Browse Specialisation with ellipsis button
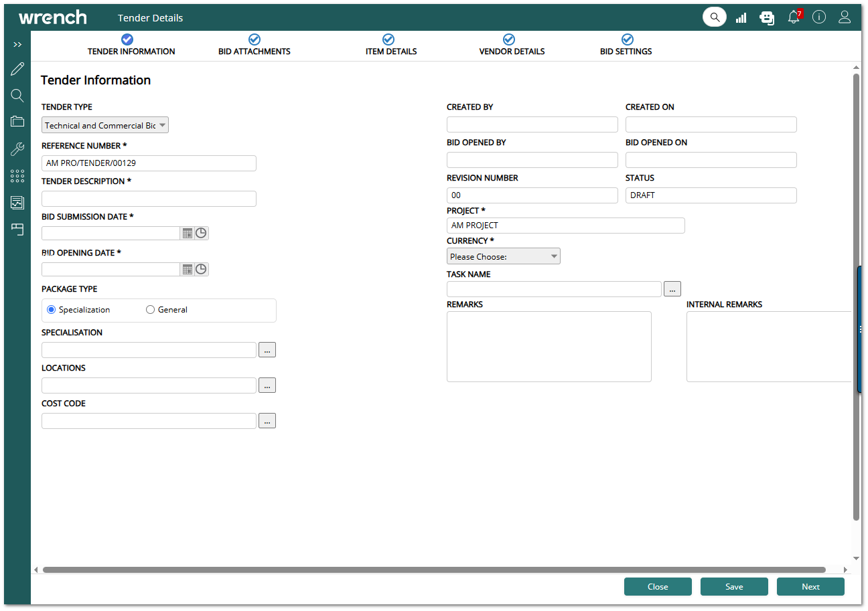The image size is (868, 611). pos(267,350)
